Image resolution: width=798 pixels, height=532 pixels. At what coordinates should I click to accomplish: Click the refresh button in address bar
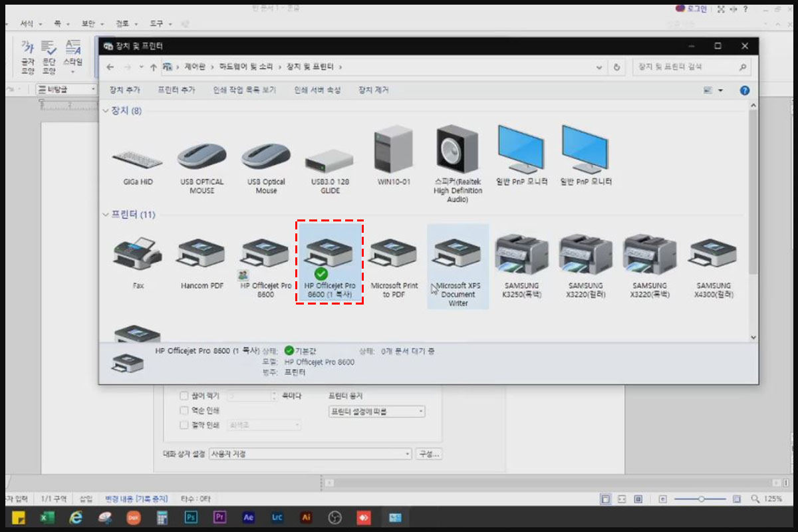pyautogui.click(x=617, y=67)
